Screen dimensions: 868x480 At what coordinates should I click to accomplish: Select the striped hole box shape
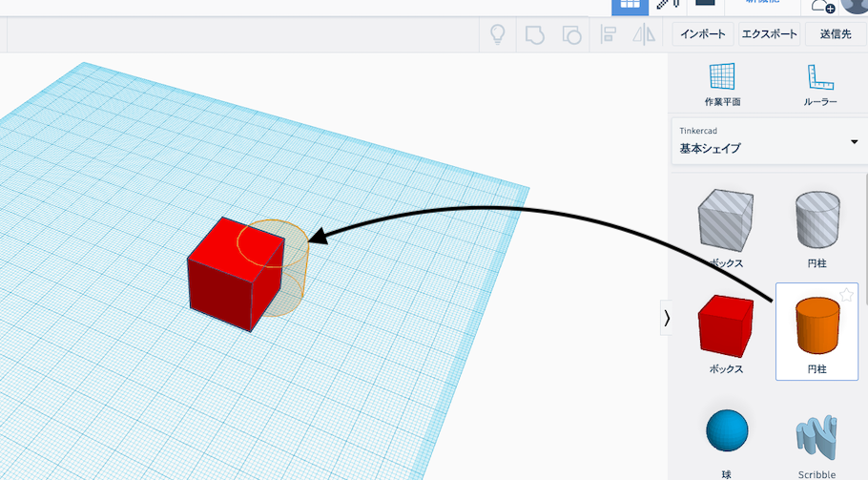[726, 221]
